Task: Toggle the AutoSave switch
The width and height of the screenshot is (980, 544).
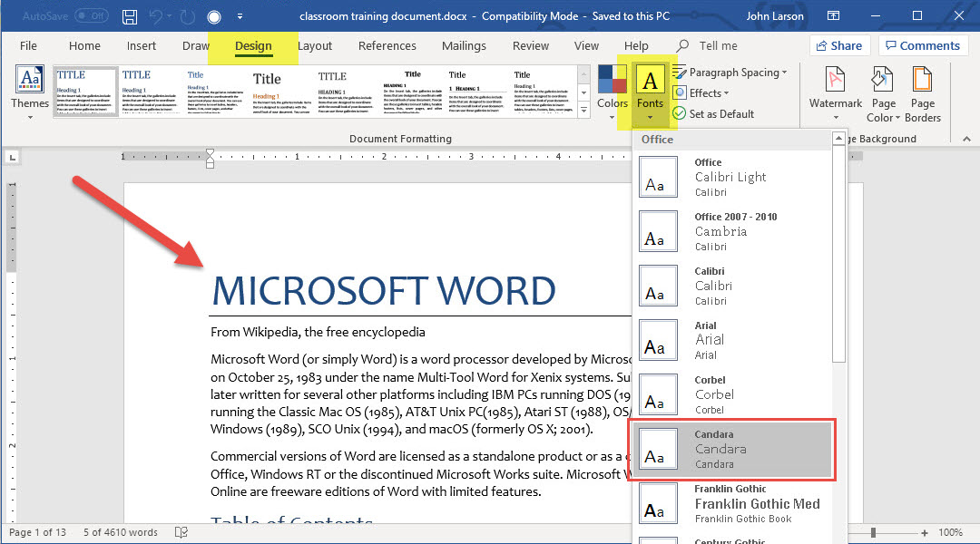Action: pyautogui.click(x=92, y=16)
